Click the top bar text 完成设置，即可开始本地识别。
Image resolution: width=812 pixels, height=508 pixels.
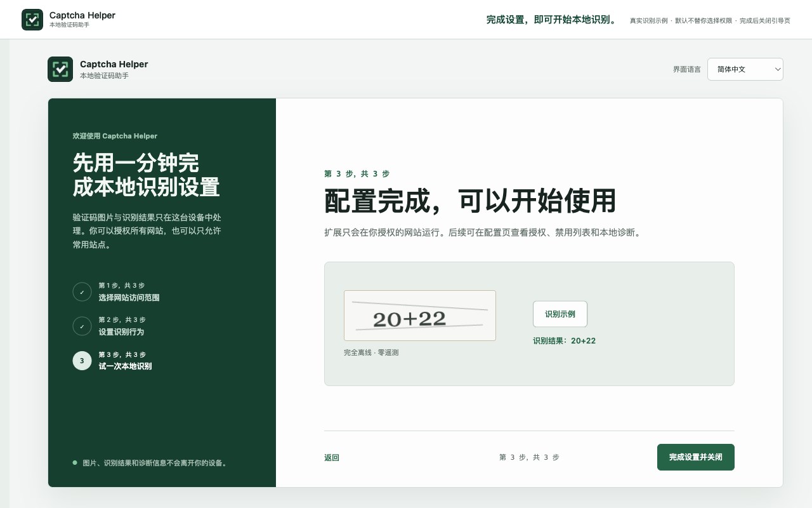click(x=553, y=20)
